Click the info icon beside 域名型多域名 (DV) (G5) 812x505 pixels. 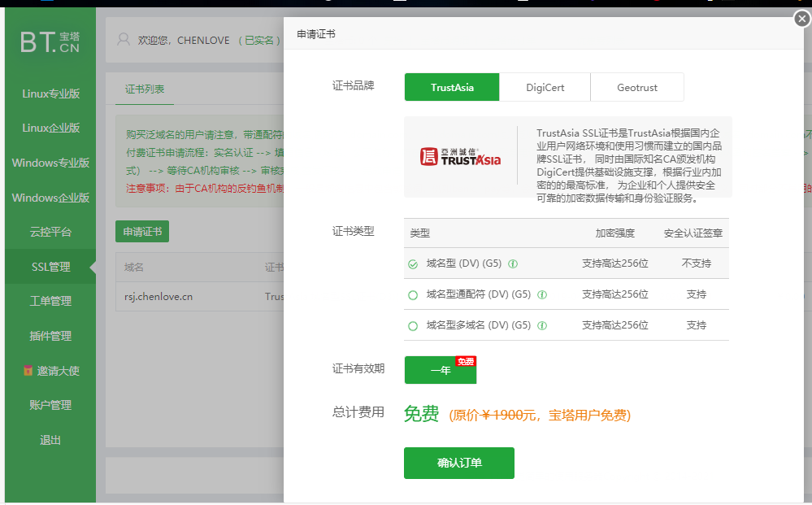pyautogui.click(x=542, y=324)
